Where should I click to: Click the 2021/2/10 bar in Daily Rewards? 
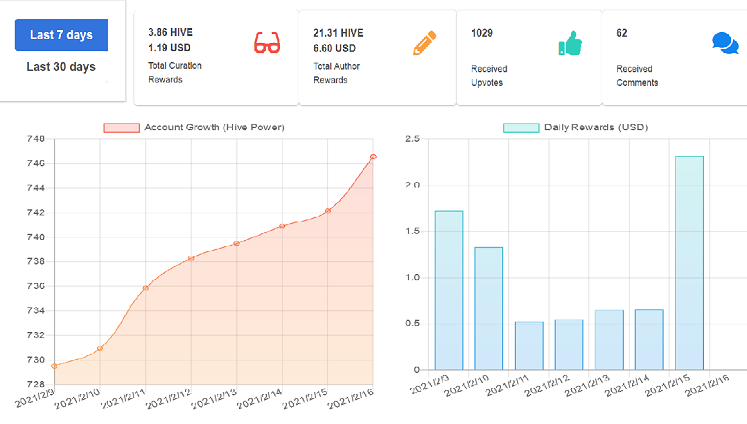click(x=489, y=308)
